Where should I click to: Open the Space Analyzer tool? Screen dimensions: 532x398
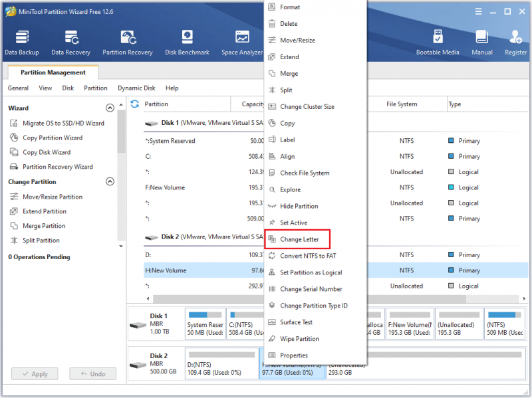click(242, 43)
